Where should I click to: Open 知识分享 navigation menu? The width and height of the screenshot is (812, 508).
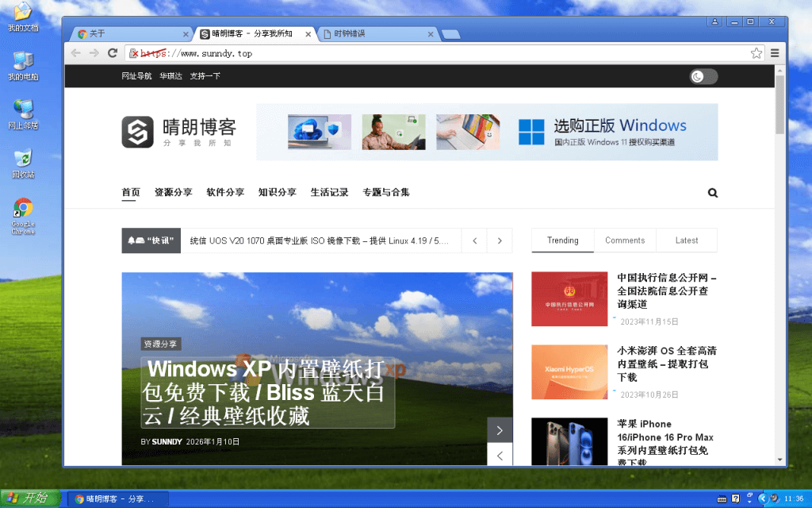click(x=277, y=192)
